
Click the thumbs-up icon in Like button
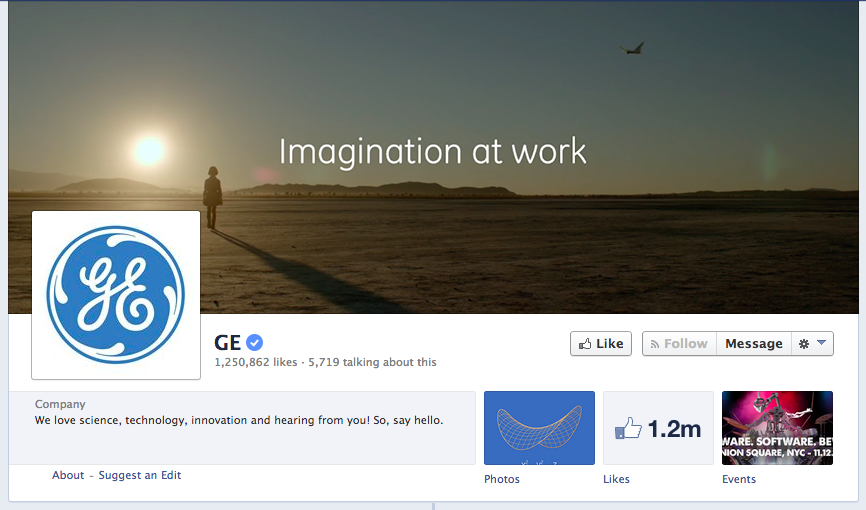pos(585,344)
